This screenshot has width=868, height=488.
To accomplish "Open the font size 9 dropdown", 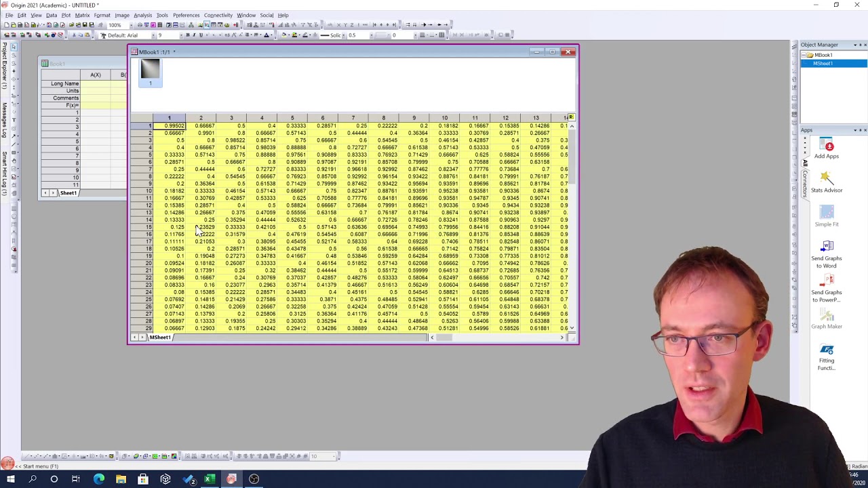I will 181,35.
